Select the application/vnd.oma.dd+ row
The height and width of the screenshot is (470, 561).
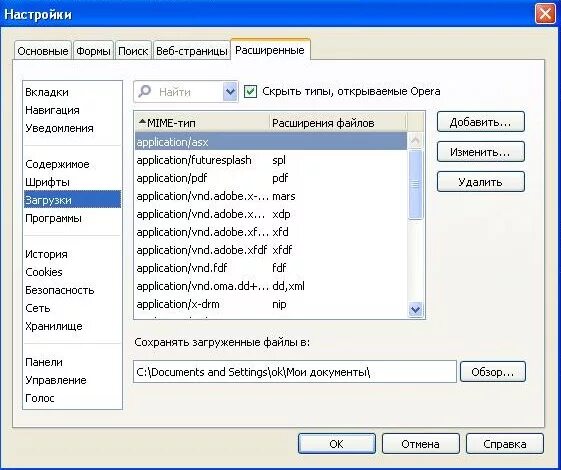click(x=271, y=286)
